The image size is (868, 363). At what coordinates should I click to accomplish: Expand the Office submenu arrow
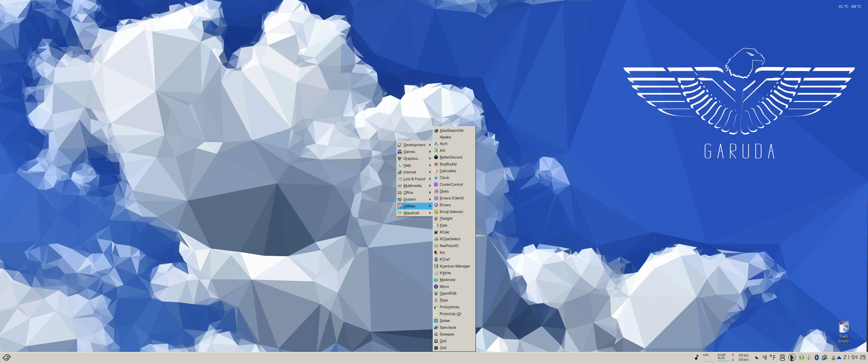[x=430, y=193]
